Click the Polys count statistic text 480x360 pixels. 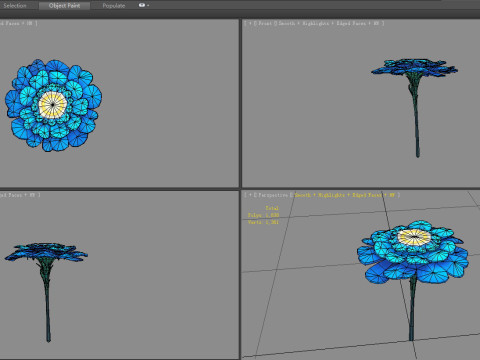(263, 215)
